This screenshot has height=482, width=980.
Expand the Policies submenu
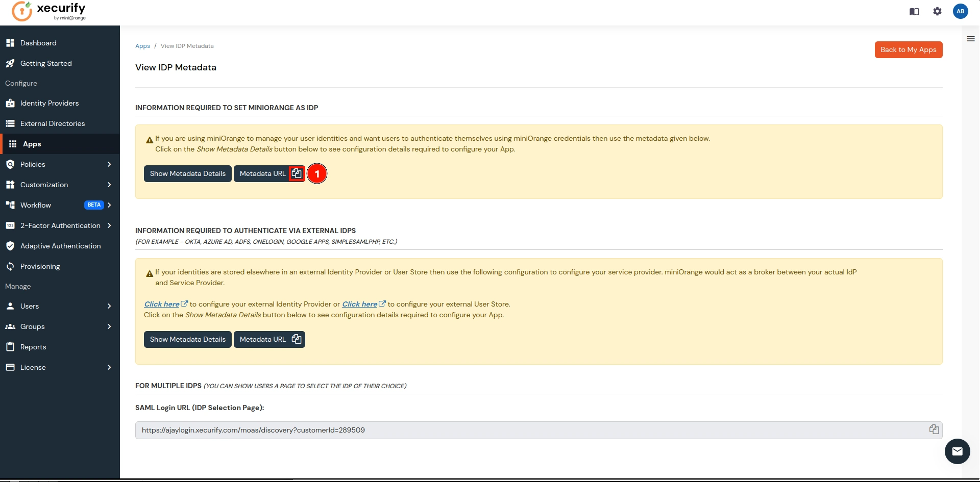point(109,164)
